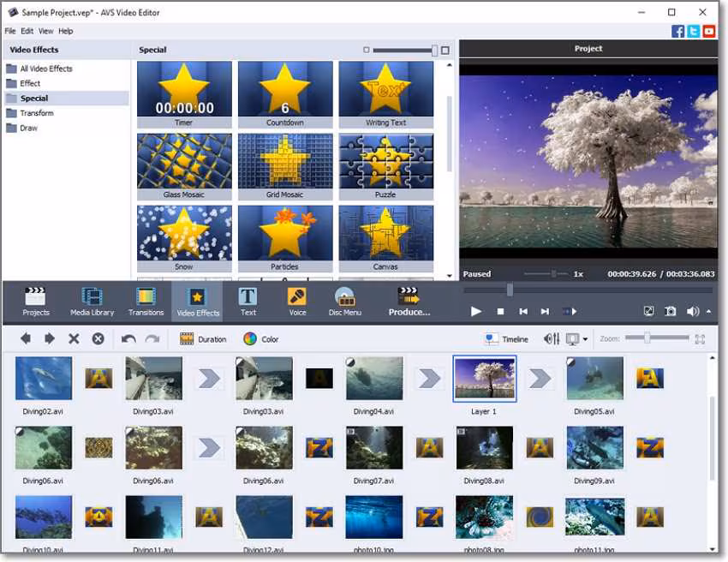The width and height of the screenshot is (728, 562).
Task: Mute the preview with the speaker icon
Action: coord(692,312)
